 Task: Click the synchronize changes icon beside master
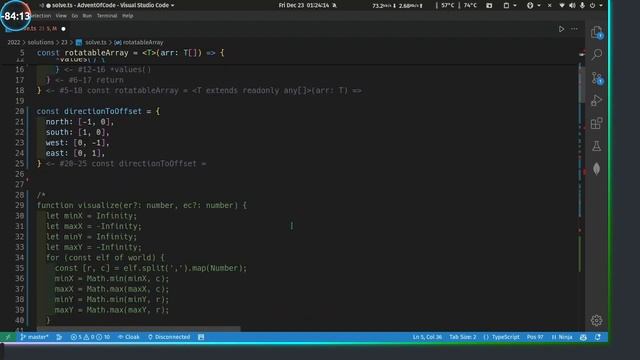(59, 337)
